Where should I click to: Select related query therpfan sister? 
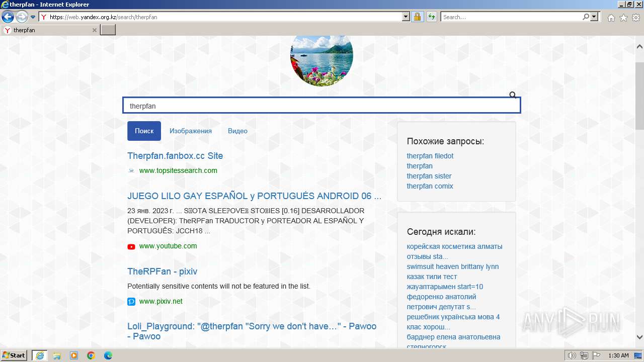pyautogui.click(x=429, y=176)
